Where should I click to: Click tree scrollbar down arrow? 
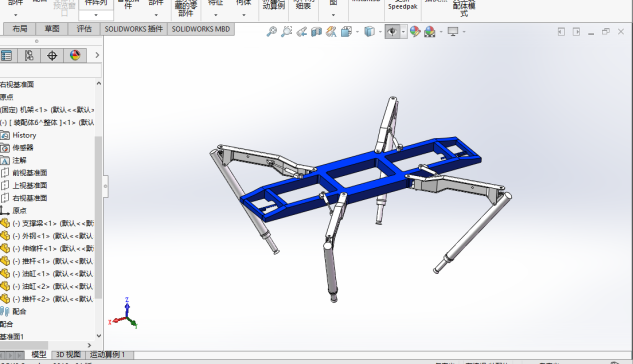pyautogui.click(x=99, y=336)
